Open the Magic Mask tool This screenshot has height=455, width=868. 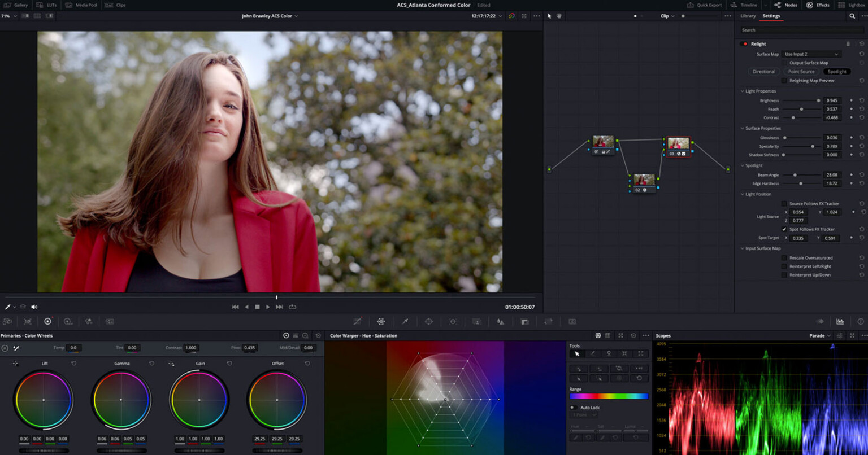[x=478, y=321]
